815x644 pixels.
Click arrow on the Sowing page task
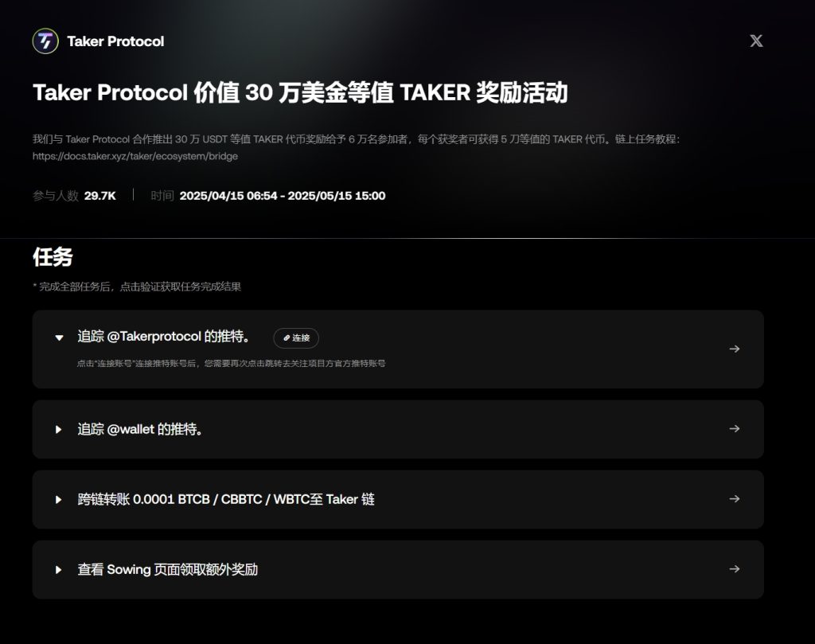coord(735,569)
